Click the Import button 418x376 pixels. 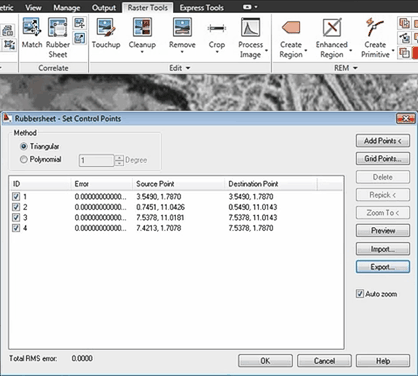tap(383, 249)
